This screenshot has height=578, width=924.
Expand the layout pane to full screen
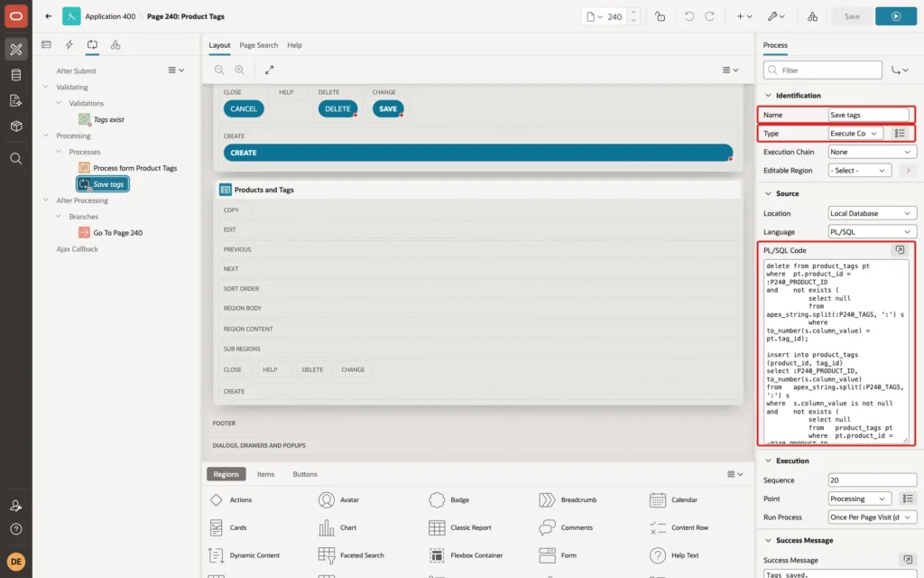pos(269,70)
